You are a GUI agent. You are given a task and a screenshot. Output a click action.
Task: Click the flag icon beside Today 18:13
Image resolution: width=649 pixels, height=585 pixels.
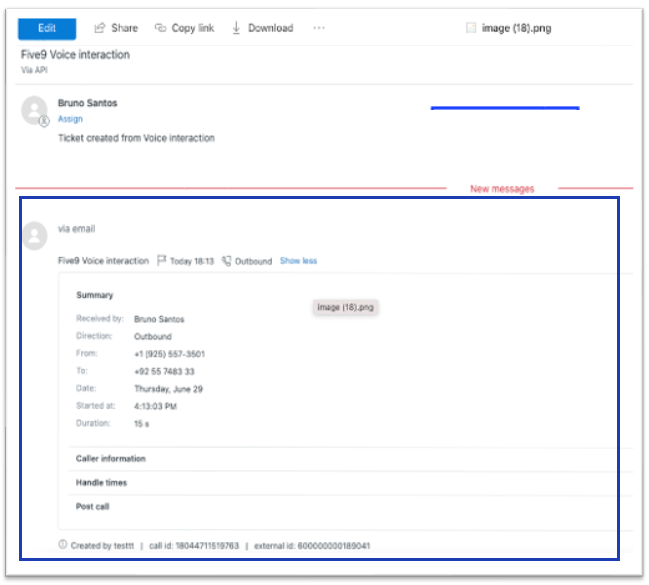click(162, 261)
